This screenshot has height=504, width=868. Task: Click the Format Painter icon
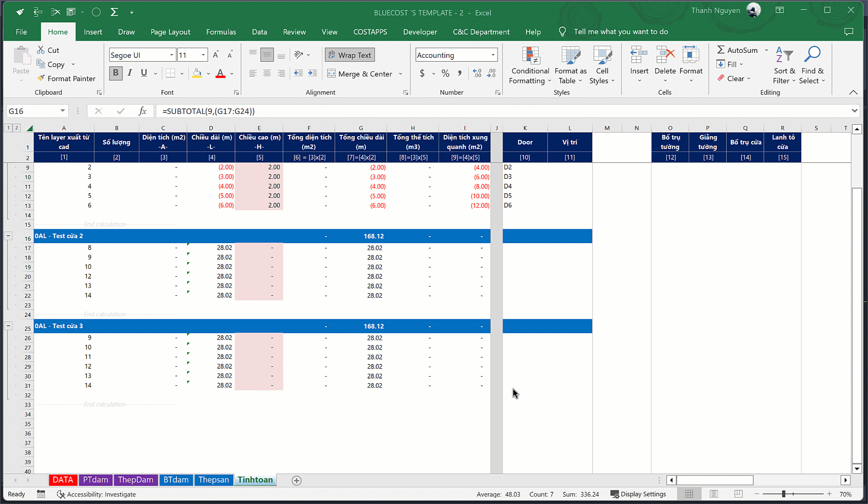(x=42, y=78)
